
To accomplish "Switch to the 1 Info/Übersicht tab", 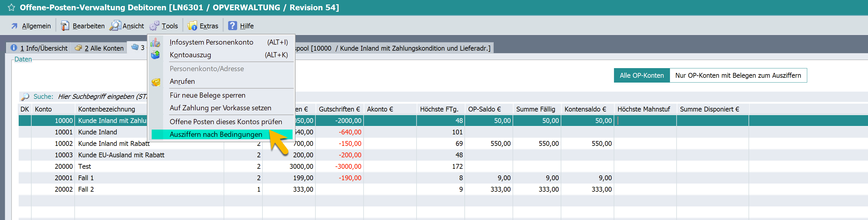I will pos(39,48).
